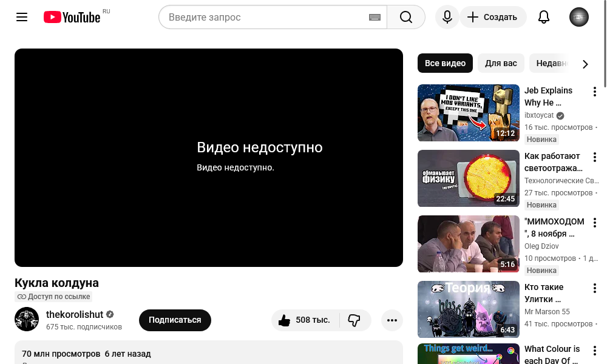Open the notifications bell
Viewport: 607px width, 364px height.
pyautogui.click(x=544, y=17)
